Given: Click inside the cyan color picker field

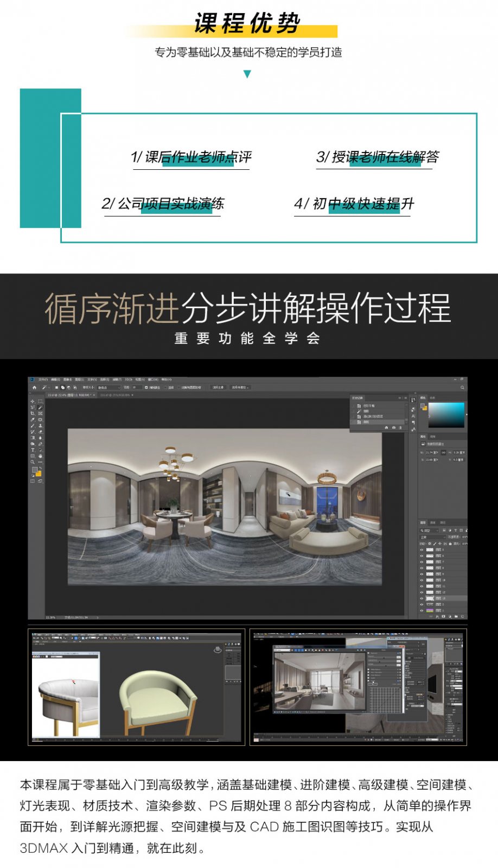Looking at the screenshot, I should (446, 414).
